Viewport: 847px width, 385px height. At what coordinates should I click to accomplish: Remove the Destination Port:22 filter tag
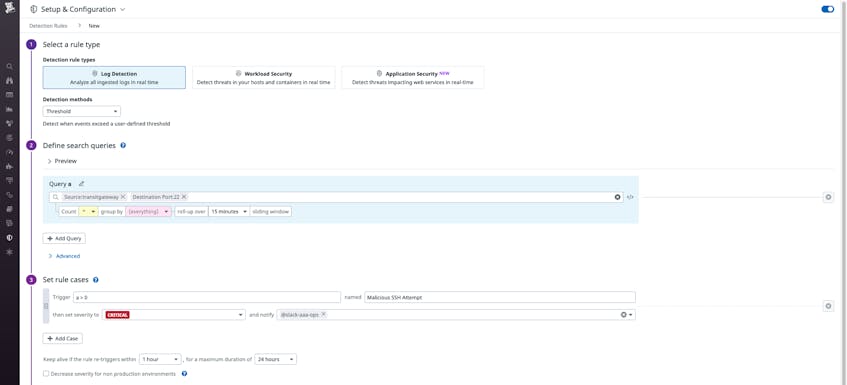pyautogui.click(x=184, y=197)
